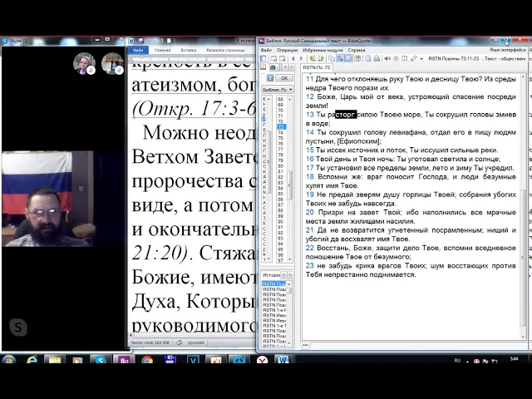
Task: Open dropdown arrow beside link icon
Action: click(x=421, y=59)
